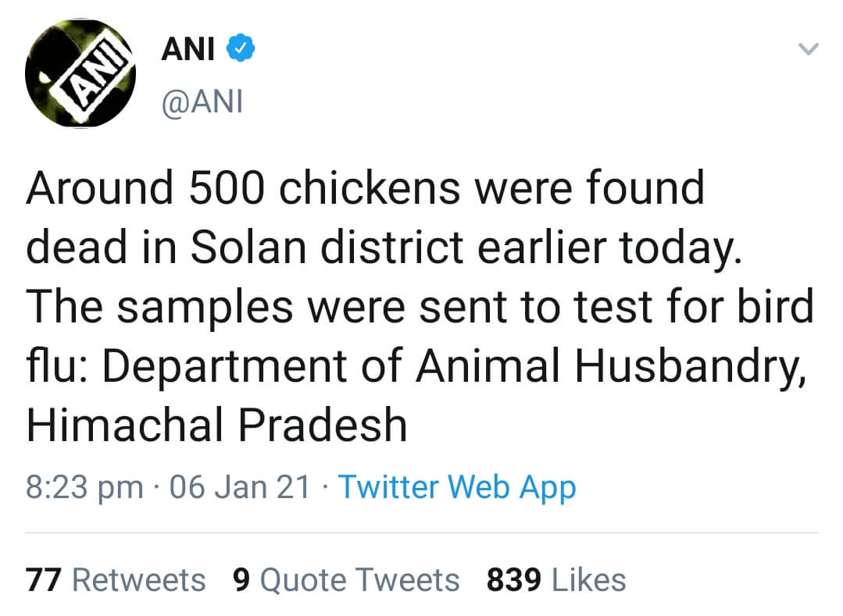Open the ANI profile avatar
This screenshot has width=843, height=616.
tap(80, 73)
